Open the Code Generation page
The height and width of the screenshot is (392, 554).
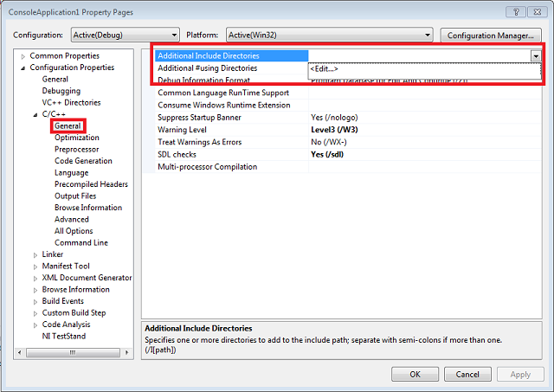(x=83, y=161)
